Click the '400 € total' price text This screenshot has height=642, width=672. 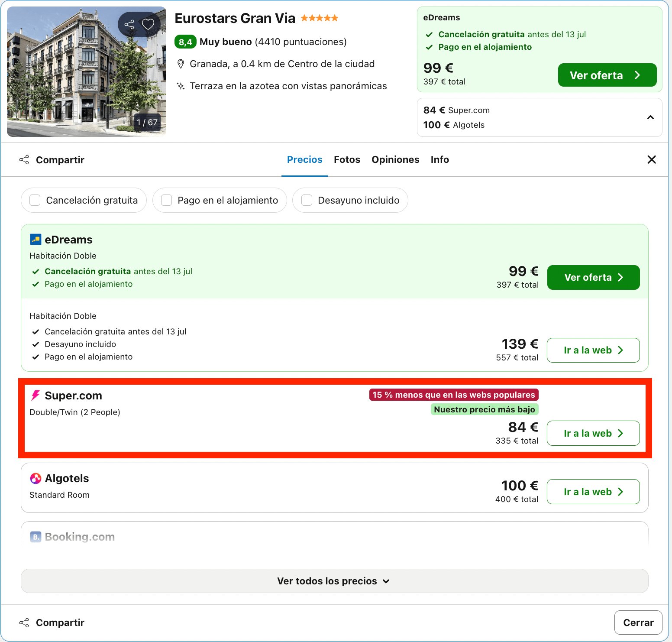click(x=517, y=499)
